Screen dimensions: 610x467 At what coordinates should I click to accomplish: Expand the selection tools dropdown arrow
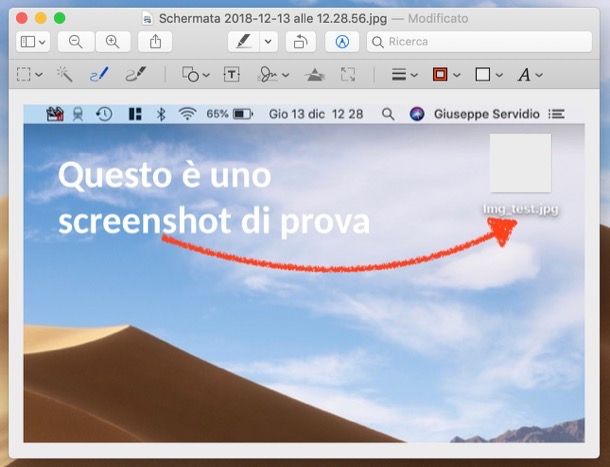pyautogui.click(x=40, y=74)
